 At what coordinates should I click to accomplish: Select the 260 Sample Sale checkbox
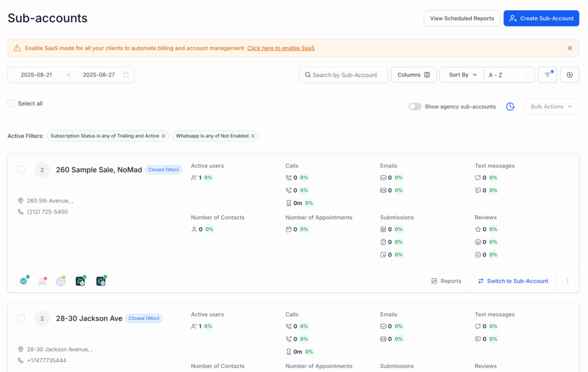pos(21,170)
